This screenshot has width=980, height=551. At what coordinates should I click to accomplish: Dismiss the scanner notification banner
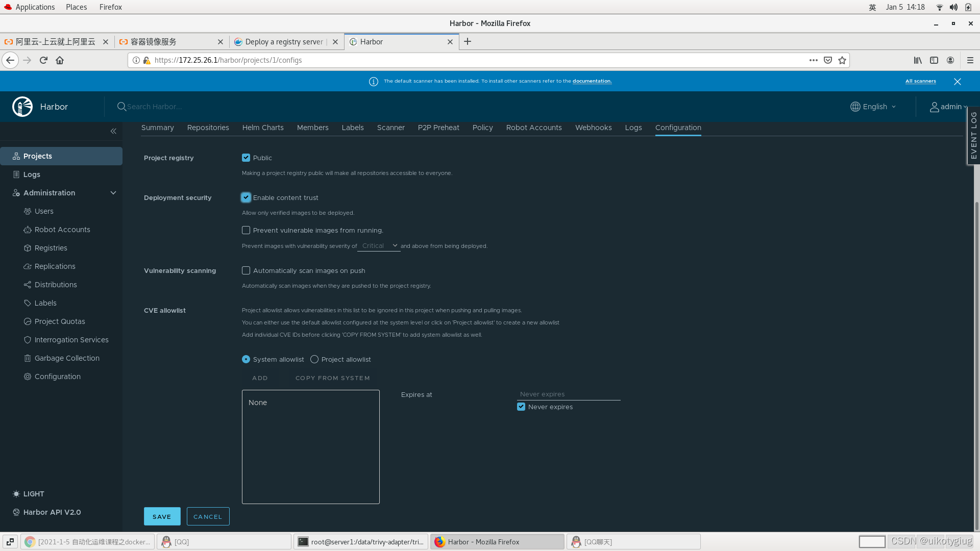click(x=958, y=82)
